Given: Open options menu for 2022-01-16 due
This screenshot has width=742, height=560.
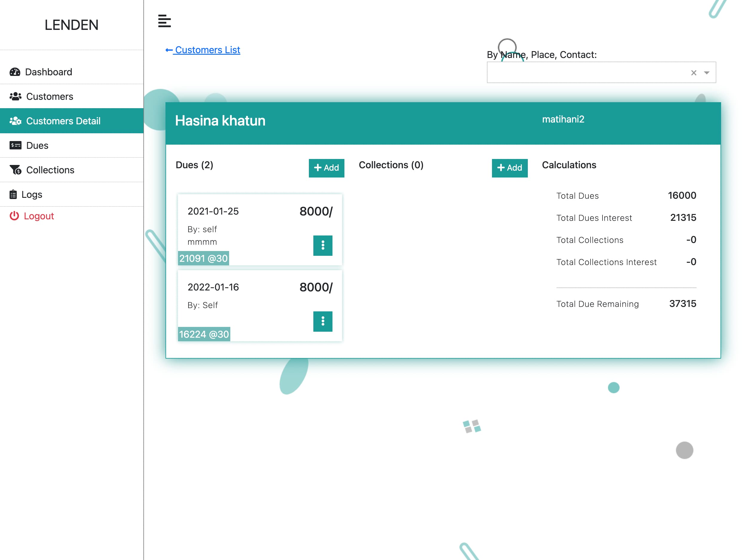Looking at the screenshot, I should tap(322, 321).
